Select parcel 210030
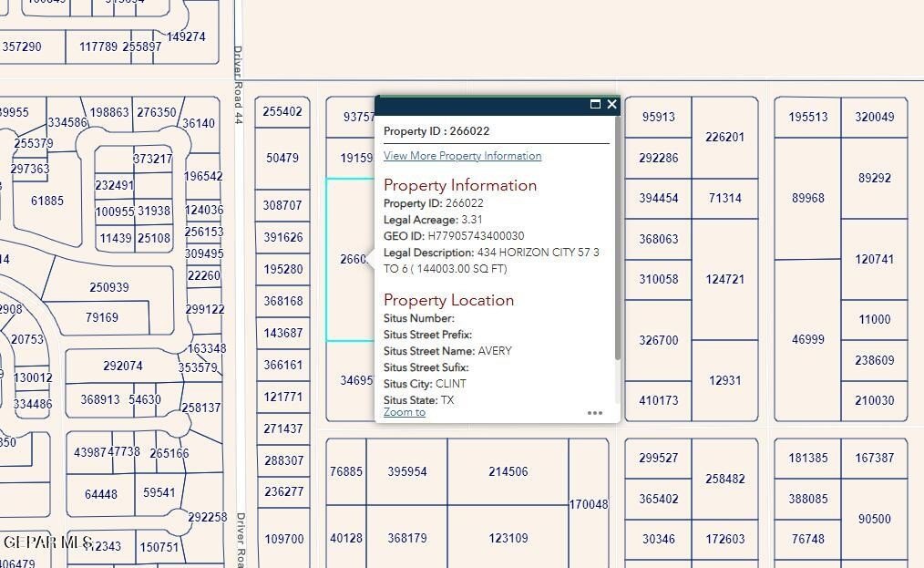Screen dimensions: 924x568 click(x=875, y=400)
